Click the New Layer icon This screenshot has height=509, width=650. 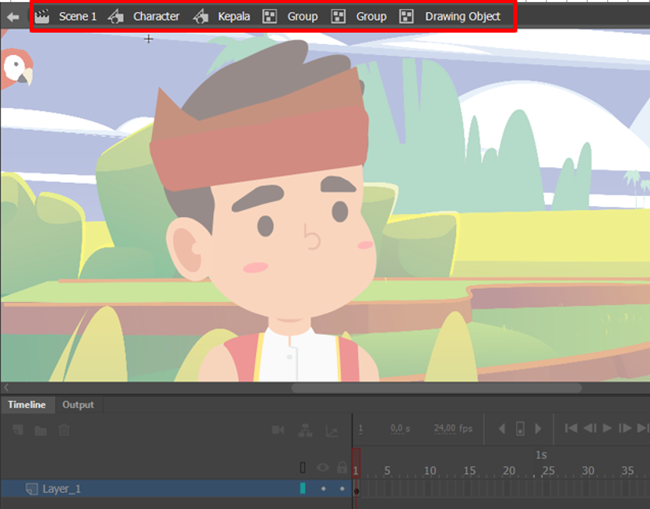click(x=18, y=430)
